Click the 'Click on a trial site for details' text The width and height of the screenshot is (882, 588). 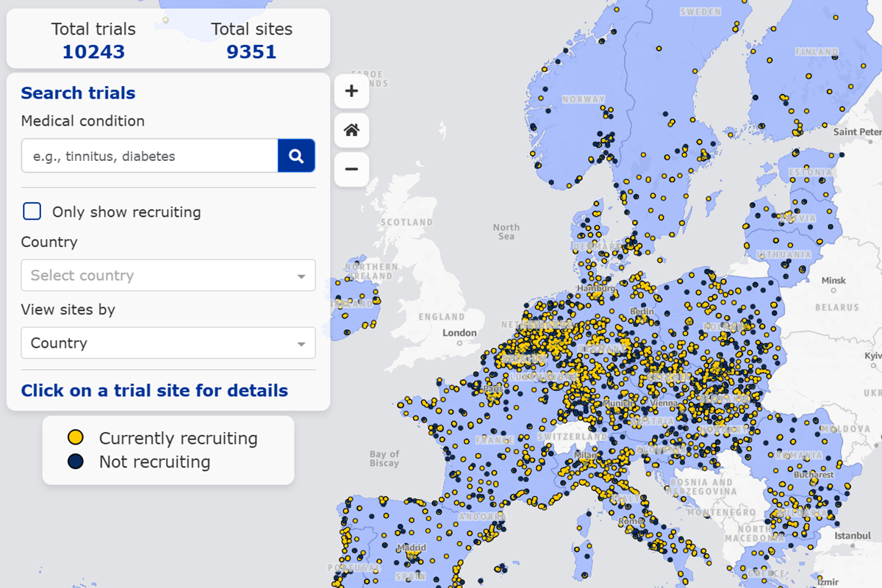tap(154, 390)
